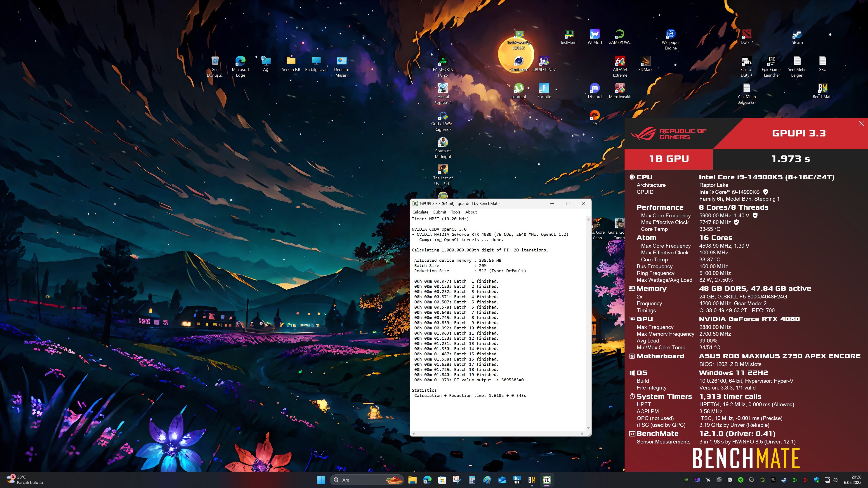The image size is (868, 488).
Task: Minimize the GPUPI window
Action: click(552, 203)
